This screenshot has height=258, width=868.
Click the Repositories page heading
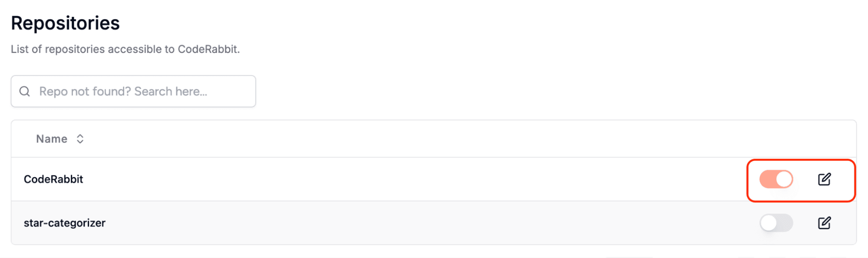[65, 23]
